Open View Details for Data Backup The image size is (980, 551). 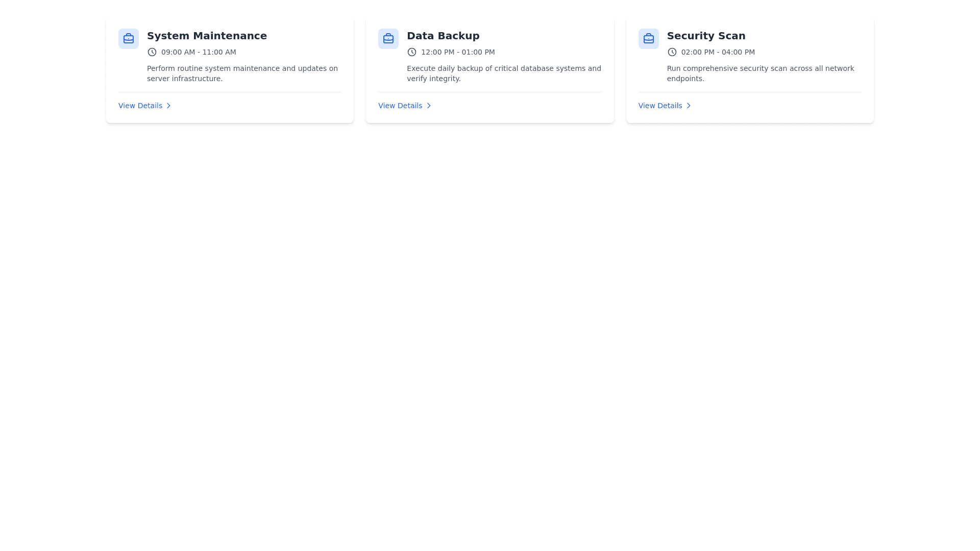(400, 106)
